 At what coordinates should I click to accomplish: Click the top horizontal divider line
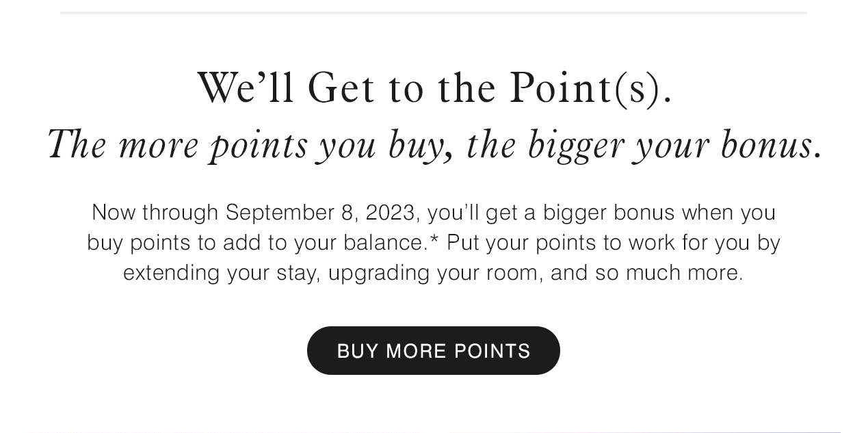pyautogui.click(x=433, y=12)
